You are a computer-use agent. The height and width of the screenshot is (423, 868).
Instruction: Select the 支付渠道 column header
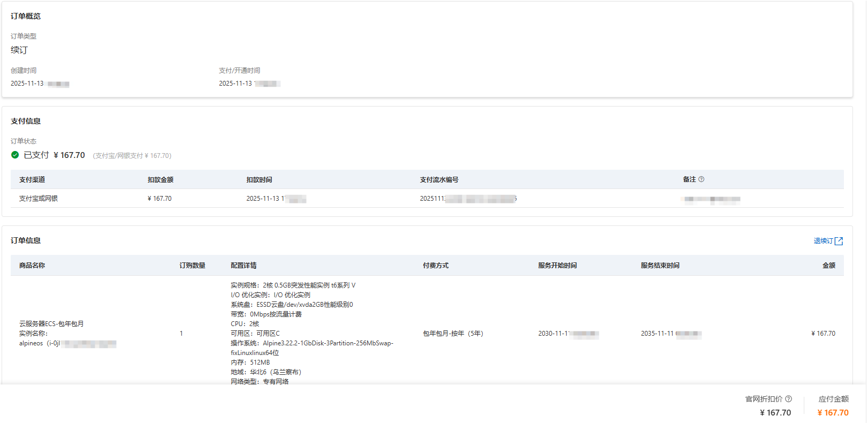click(32, 180)
